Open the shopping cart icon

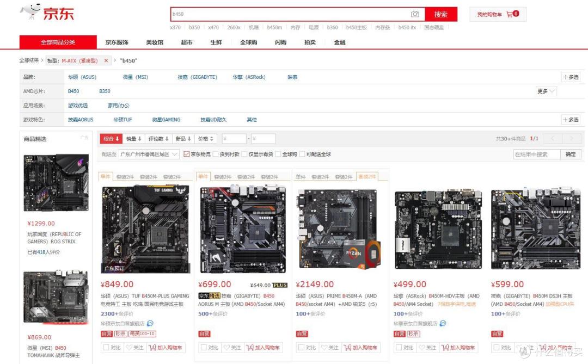[x=510, y=14]
